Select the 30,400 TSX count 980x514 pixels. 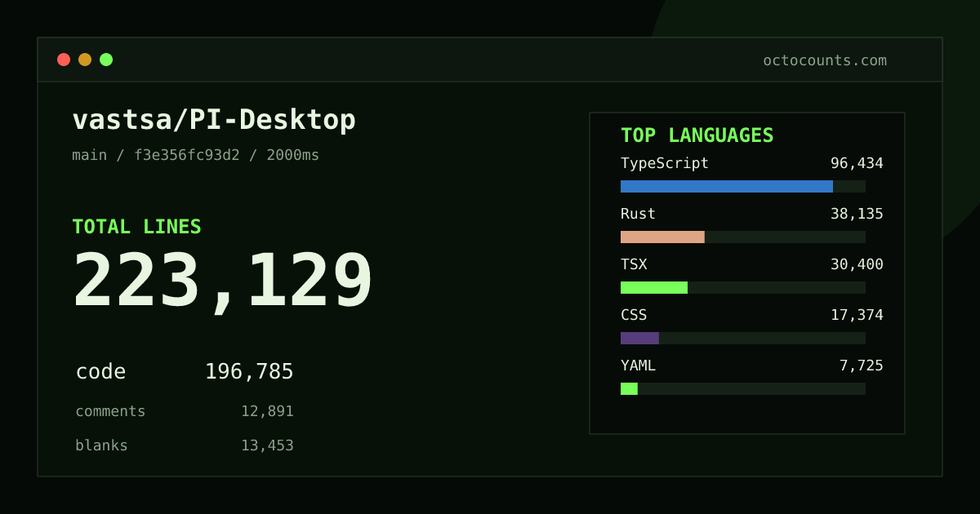pos(857,264)
